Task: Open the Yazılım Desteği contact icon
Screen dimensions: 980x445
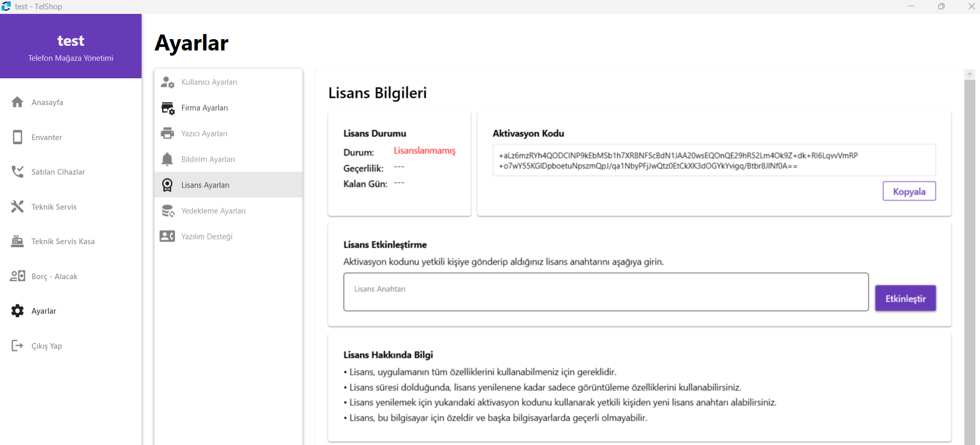Action: click(x=167, y=236)
